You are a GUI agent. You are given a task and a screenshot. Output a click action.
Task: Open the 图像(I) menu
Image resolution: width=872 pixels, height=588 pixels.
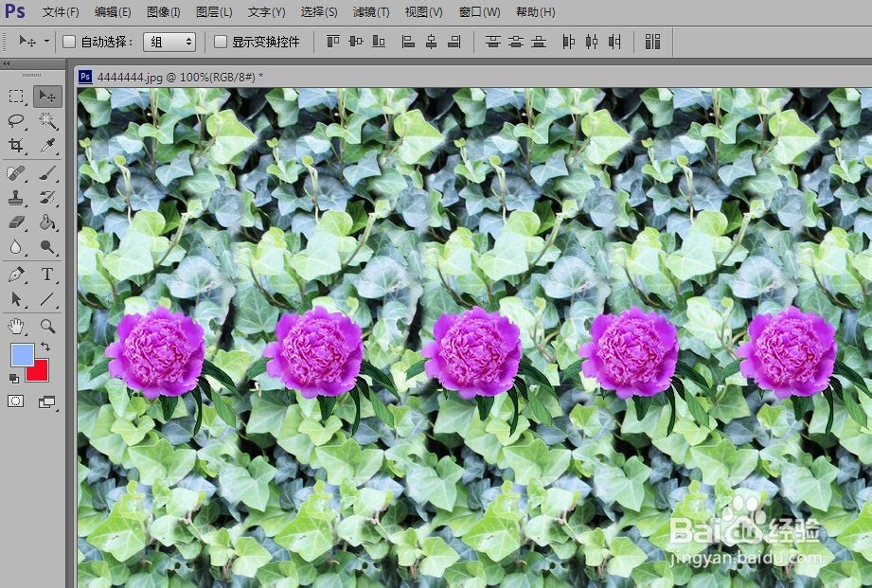coord(164,11)
